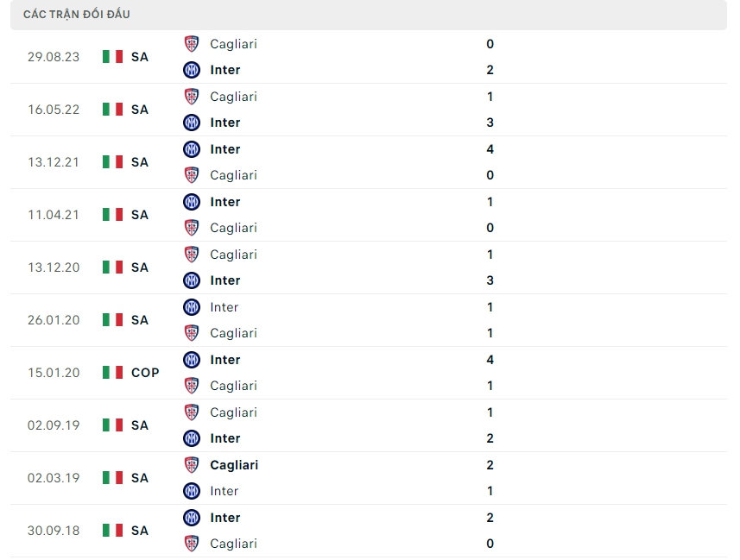Open the 13.12.20 Cagliari team name
This screenshot has height=560, width=740.
233,255
